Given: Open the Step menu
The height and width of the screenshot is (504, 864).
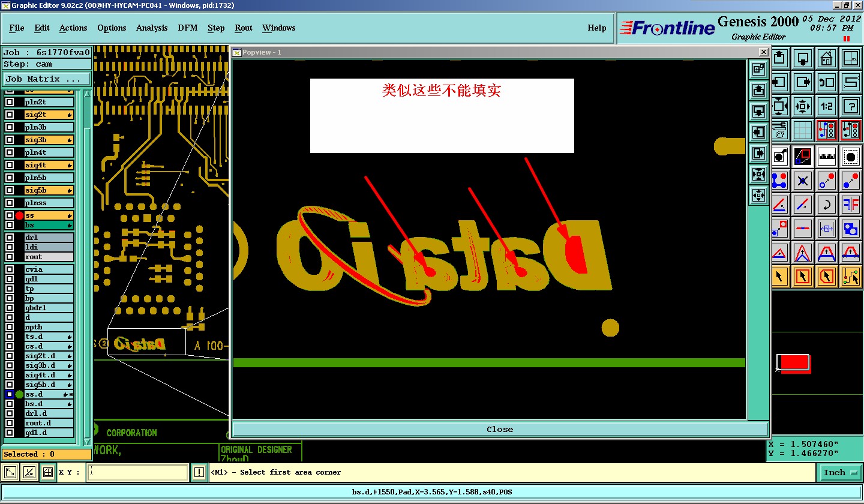Looking at the screenshot, I should [216, 28].
